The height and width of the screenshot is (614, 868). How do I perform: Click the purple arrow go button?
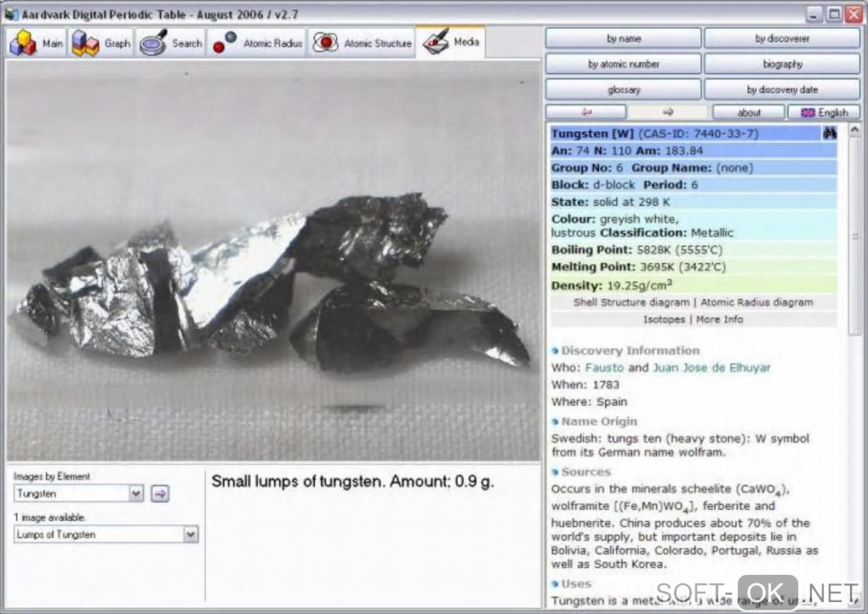point(160,493)
